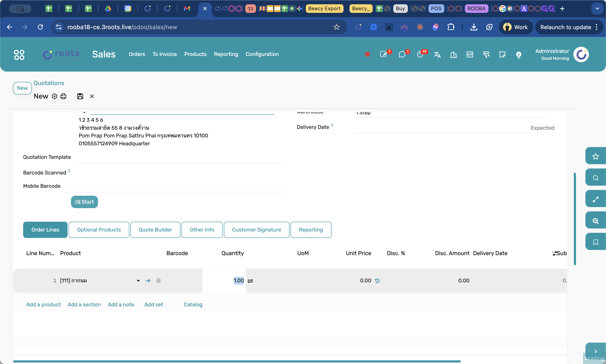Click Add set link

[154, 305]
